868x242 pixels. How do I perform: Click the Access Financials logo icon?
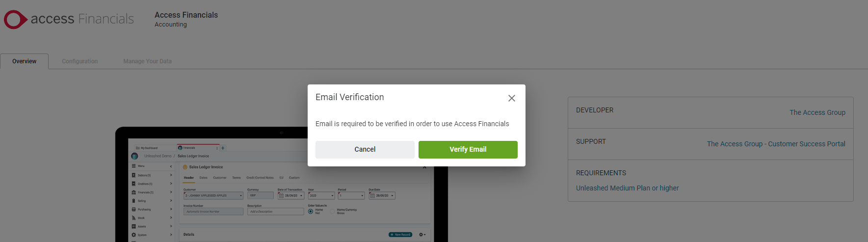click(15, 19)
